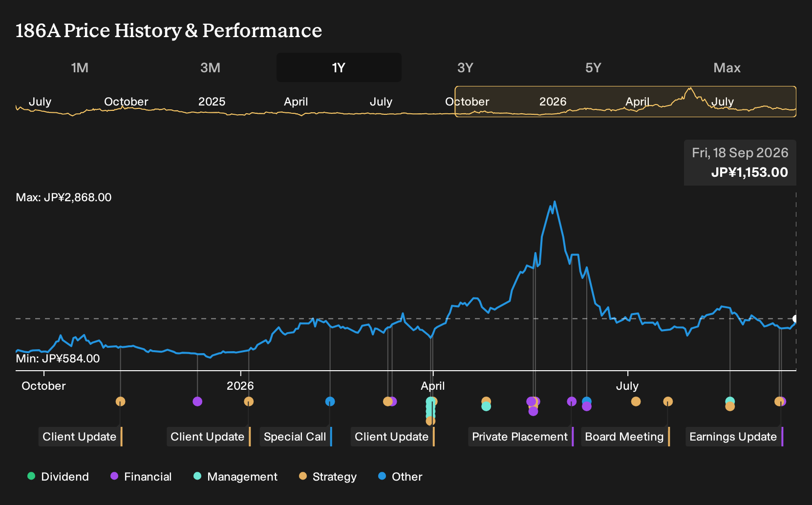812x505 pixels.
Task: Click highlighted range window in the overview chart
Action: (x=625, y=102)
